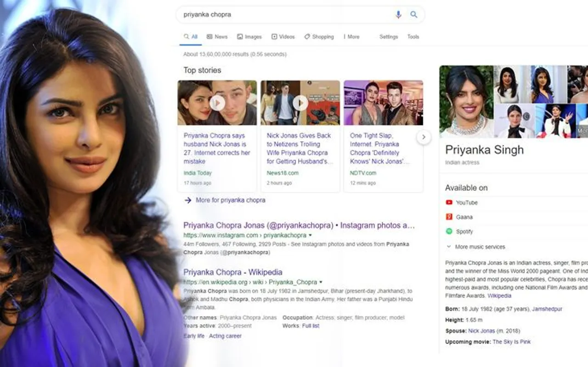Click the NDTV.com source label

[x=363, y=173]
